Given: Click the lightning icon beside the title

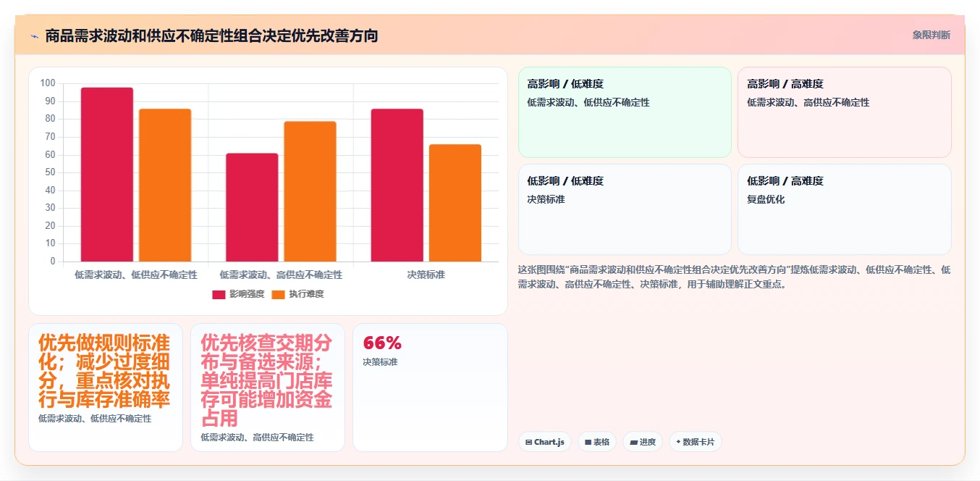Looking at the screenshot, I should 34,36.
